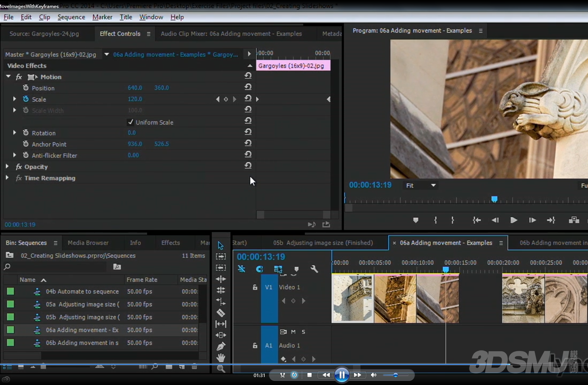Select the Slip tool
Viewport: 588px width, 385px height.
221,324
